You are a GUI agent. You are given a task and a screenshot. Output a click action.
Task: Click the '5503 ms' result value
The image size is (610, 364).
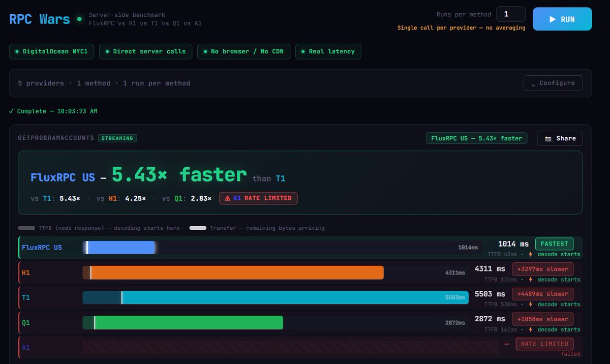[x=490, y=294]
